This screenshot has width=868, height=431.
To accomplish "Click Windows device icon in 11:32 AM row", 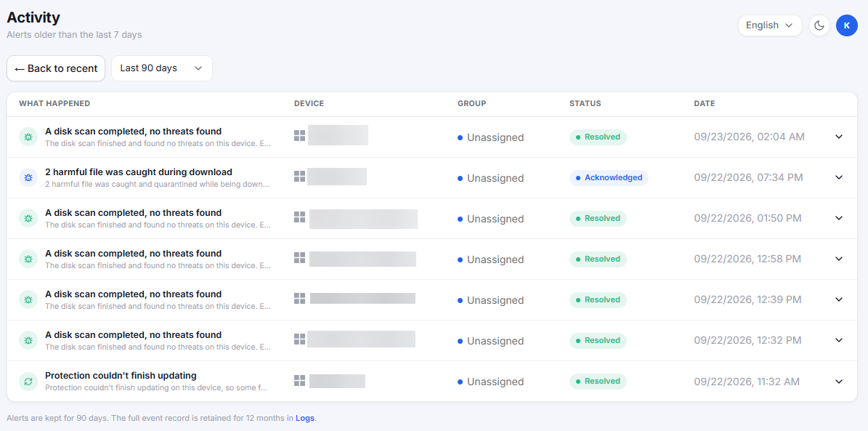I will coord(299,380).
